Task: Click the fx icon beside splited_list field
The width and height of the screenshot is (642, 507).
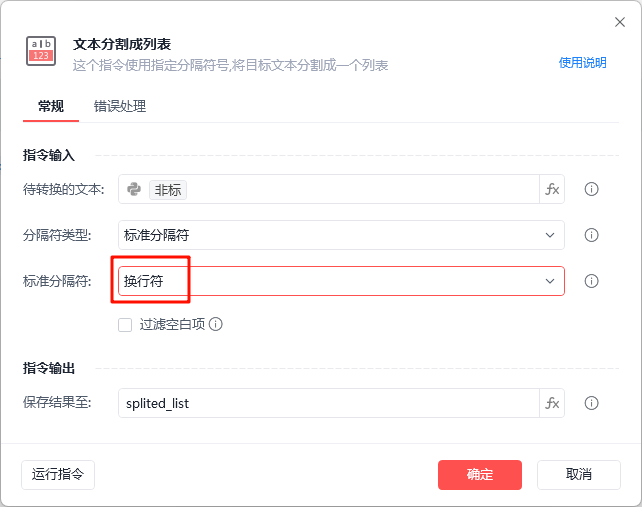Action: (552, 403)
